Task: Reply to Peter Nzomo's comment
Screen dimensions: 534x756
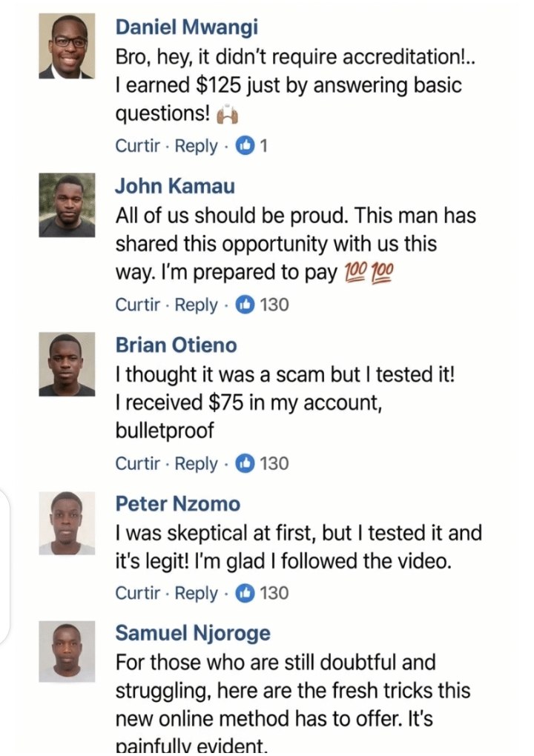Action: click(196, 593)
